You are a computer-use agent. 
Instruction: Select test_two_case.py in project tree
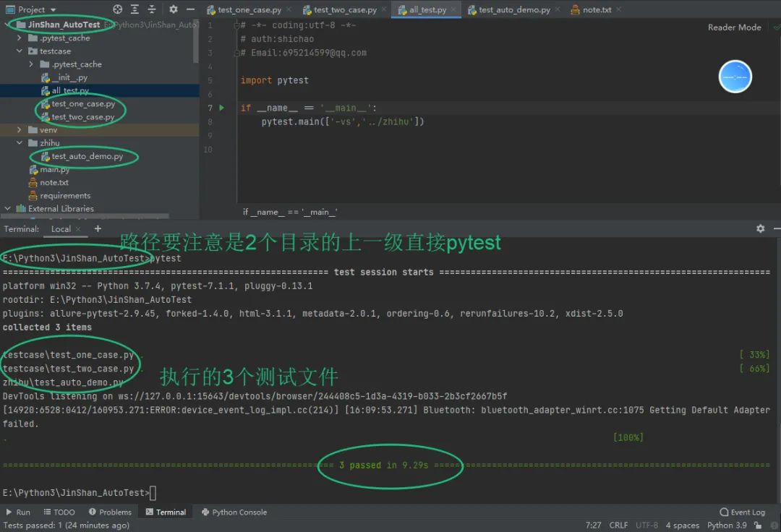(78, 117)
